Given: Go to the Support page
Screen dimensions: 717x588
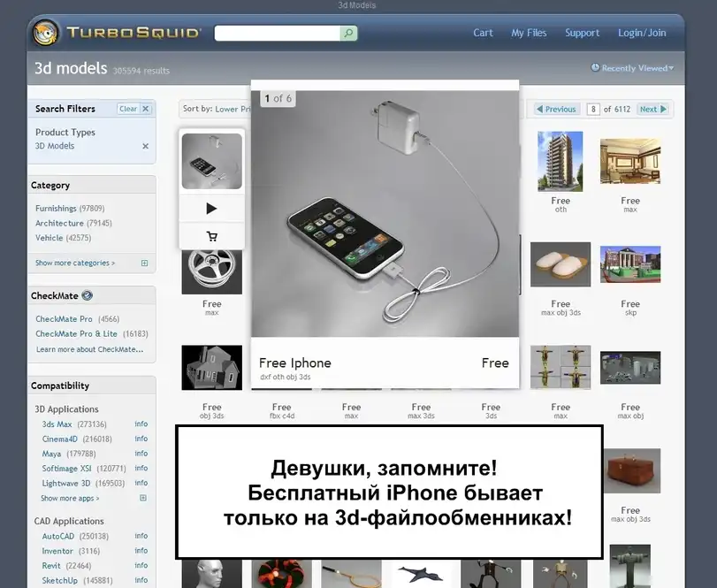Looking at the screenshot, I should pos(582,33).
